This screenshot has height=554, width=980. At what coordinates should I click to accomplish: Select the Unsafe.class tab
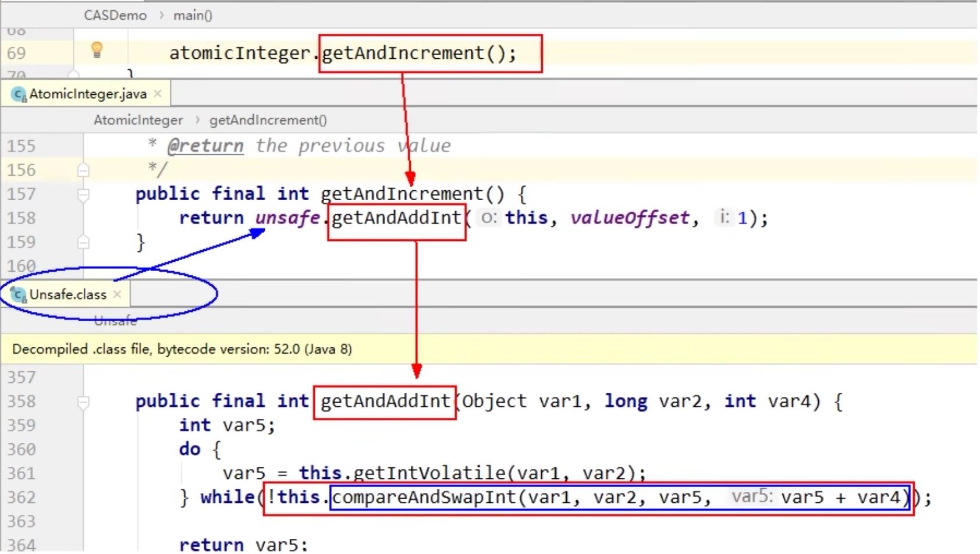[x=68, y=295]
